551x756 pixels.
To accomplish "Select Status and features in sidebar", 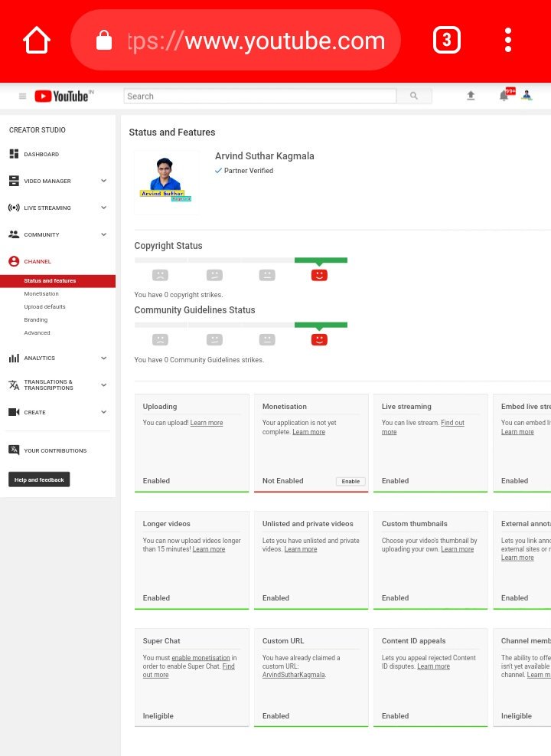I will point(58,280).
